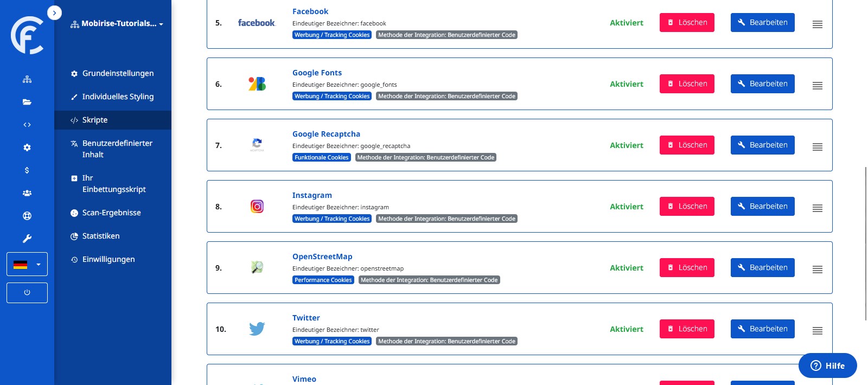The width and height of the screenshot is (868, 385).
Task: Open the German flag language dropdown
Action: click(x=27, y=265)
